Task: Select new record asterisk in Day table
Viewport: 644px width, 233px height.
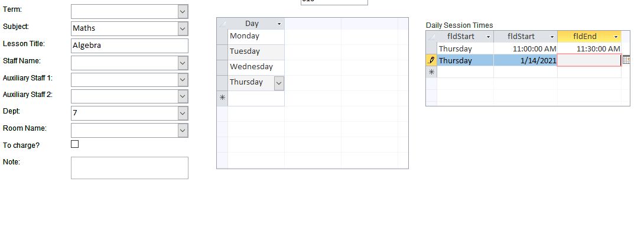Action: coord(222,98)
